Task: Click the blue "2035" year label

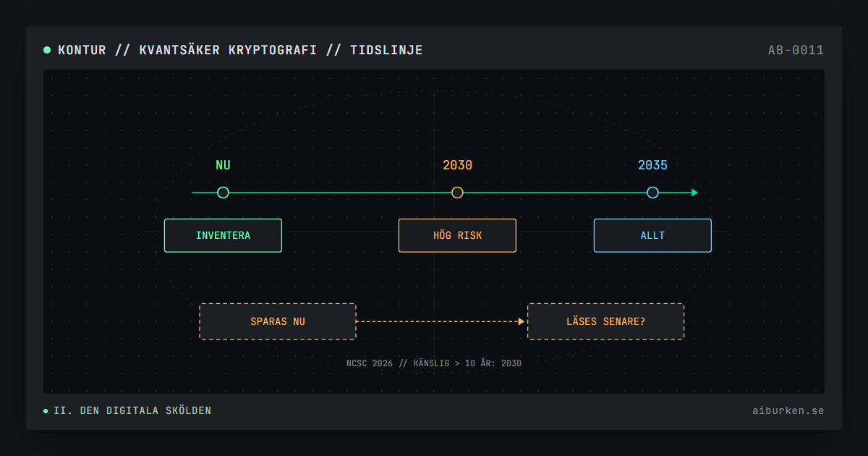Action: coord(652,165)
